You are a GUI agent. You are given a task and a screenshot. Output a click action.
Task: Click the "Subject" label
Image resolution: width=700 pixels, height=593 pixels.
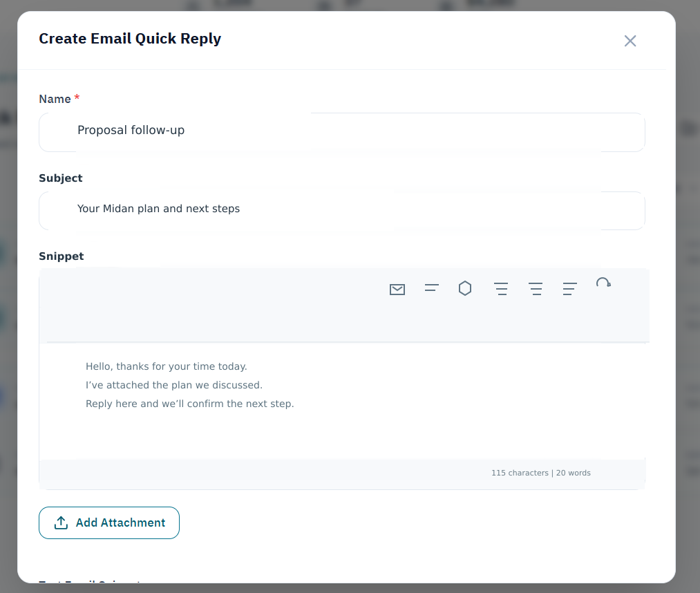[x=61, y=178]
